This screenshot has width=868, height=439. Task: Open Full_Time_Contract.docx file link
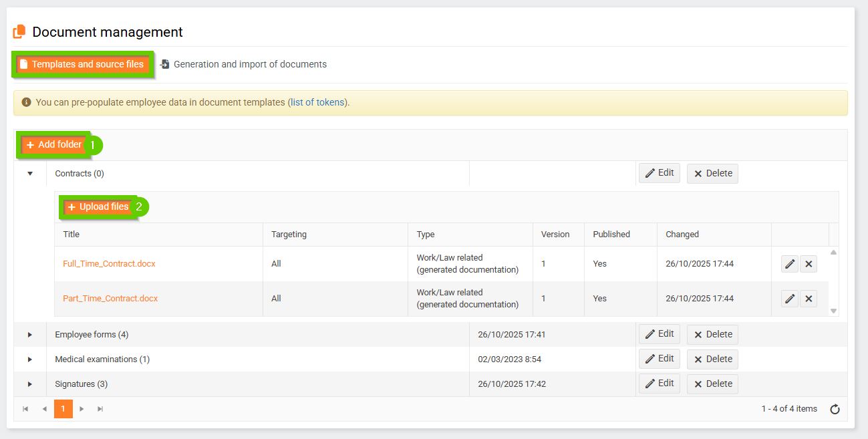109,264
